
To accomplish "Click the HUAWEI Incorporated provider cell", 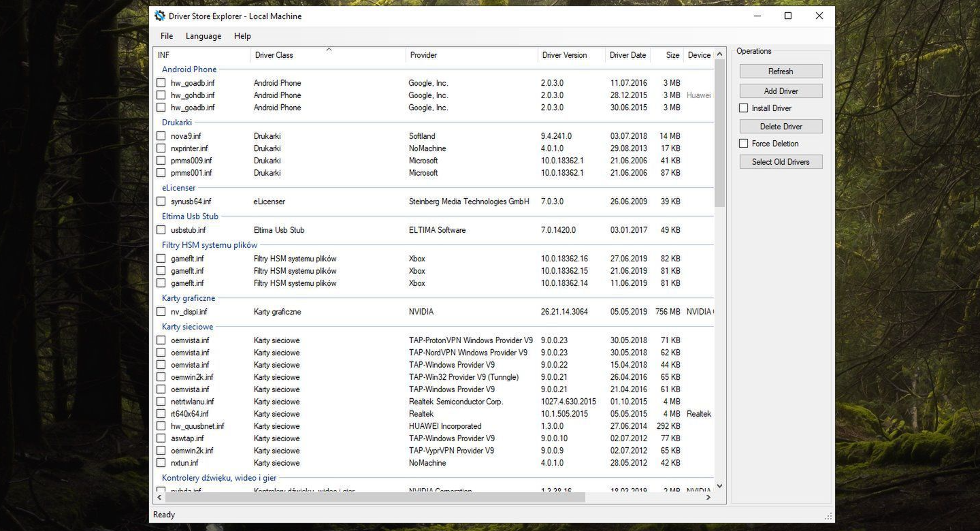I will pos(445,426).
